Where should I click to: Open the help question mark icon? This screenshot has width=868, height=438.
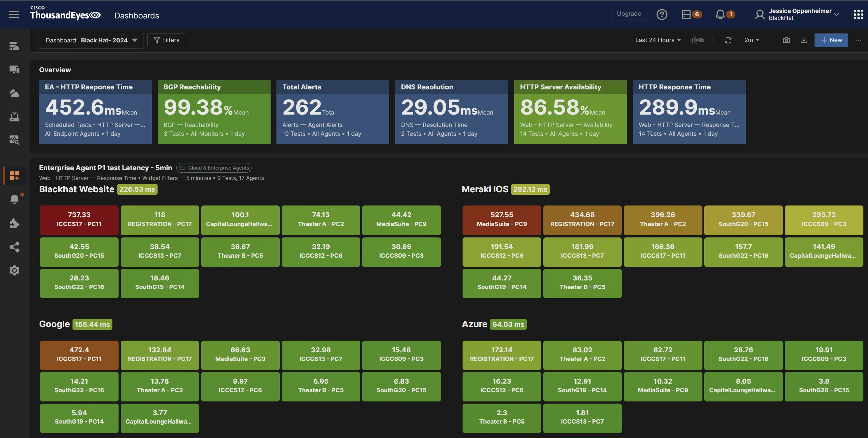click(662, 14)
